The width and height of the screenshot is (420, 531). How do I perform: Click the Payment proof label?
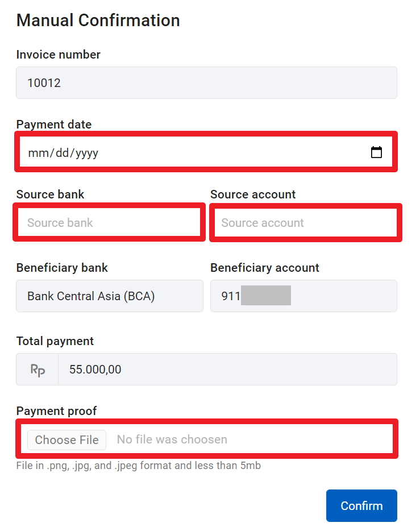pos(56,411)
